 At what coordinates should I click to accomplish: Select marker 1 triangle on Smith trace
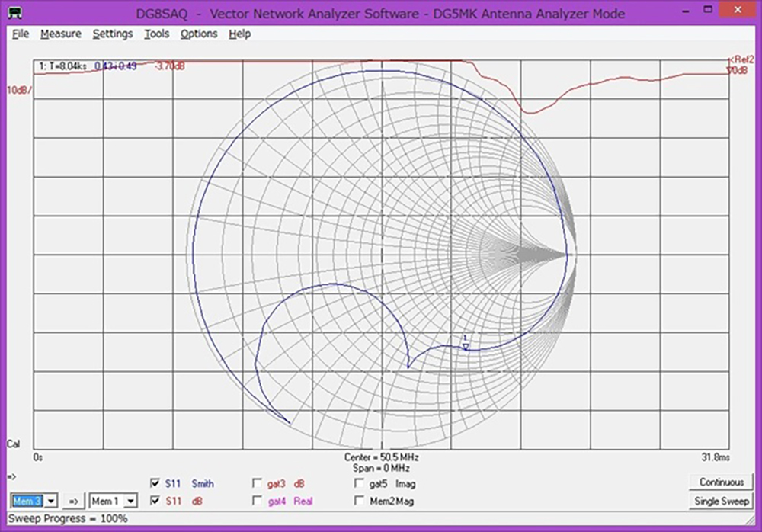click(466, 346)
